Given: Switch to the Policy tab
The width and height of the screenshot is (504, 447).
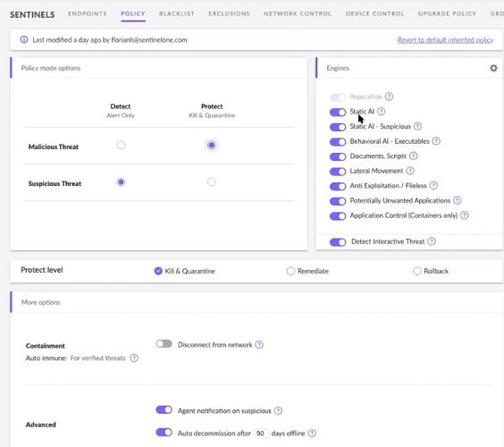Looking at the screenshot, I should [133, 13].
